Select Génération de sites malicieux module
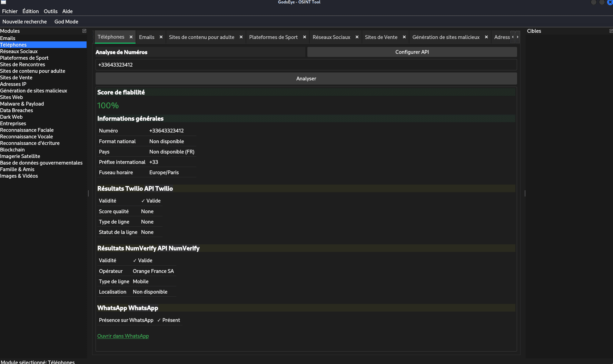The image size is (613, 364). pyautogui.click(x=43, y=91)
